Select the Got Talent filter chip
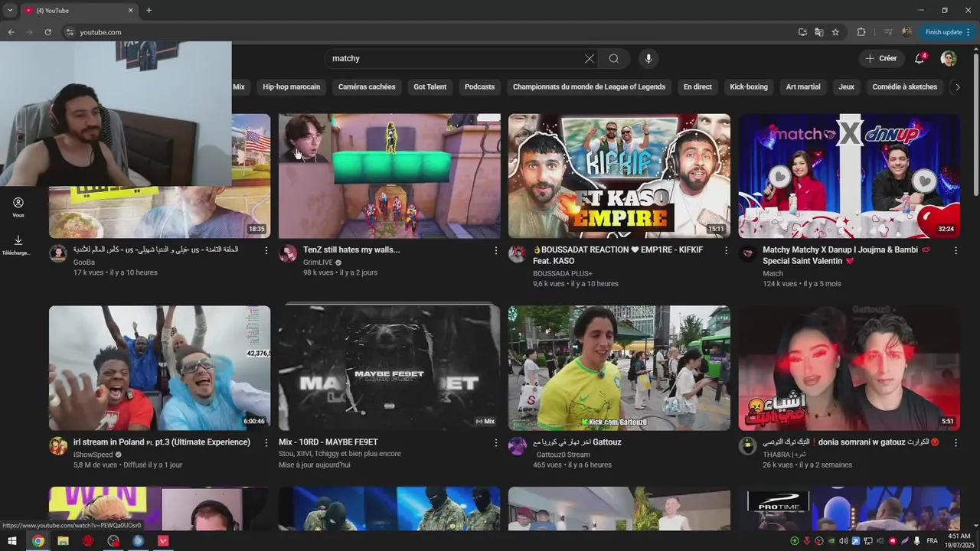This screenshot has height=551, width=980. pos(430,87)
